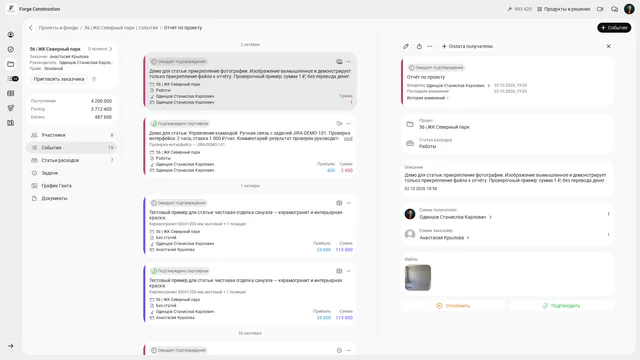Open the profile icon in left sidebar
The width and height of the screenshot is (640, 360).
[11, 35]
